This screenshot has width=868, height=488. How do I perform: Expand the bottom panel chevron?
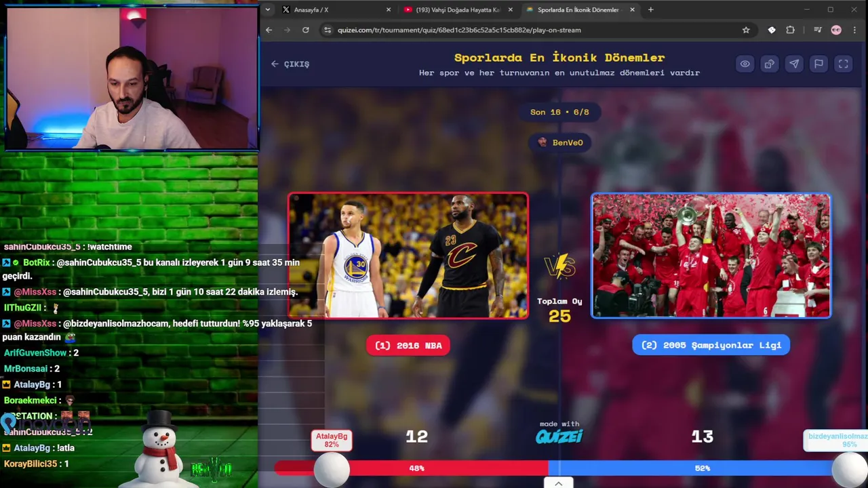[558, 483]
